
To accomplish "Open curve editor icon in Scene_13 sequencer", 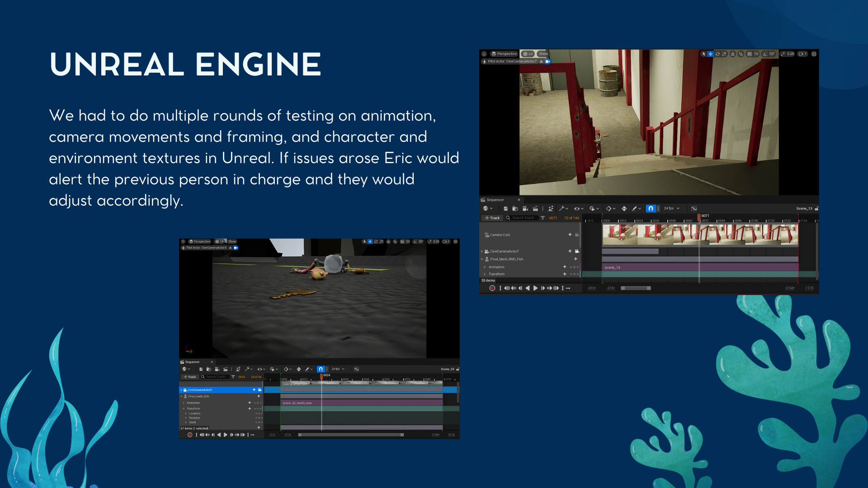I will (694, 208).
